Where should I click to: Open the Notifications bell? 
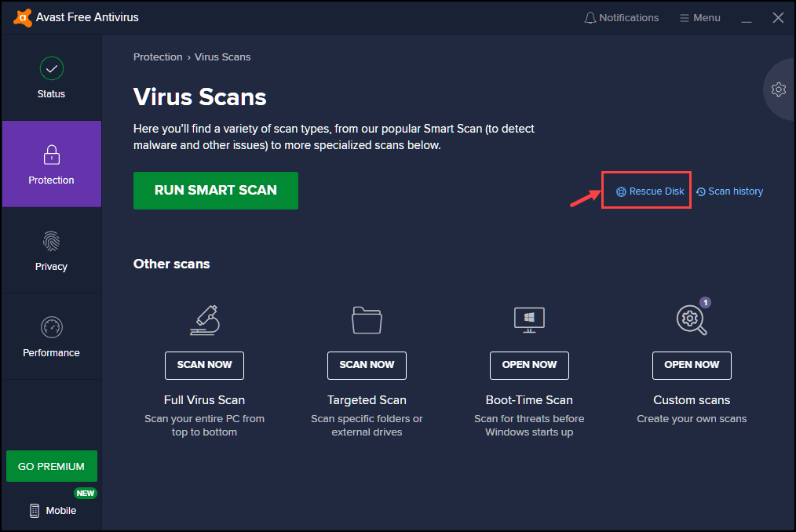pos(621,17)
